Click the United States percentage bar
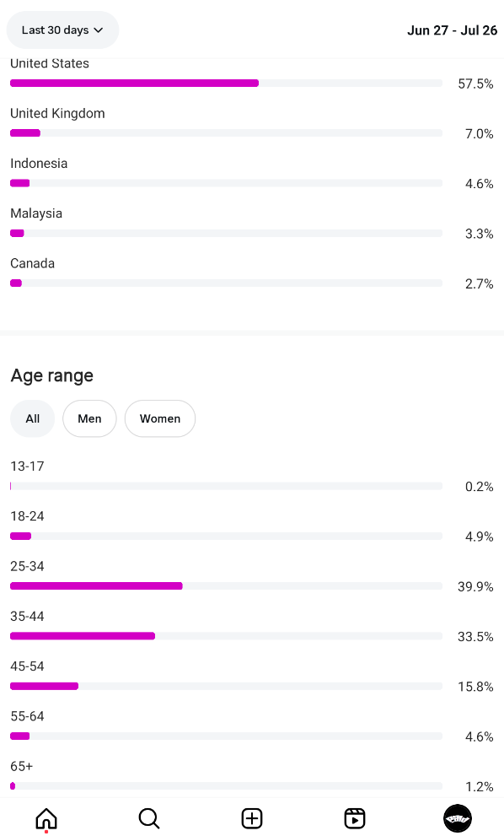 tap(226, 84)
